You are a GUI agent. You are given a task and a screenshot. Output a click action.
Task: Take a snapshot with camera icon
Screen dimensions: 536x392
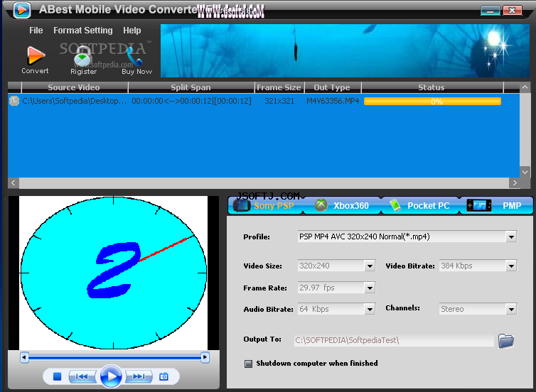click(164, 376)
